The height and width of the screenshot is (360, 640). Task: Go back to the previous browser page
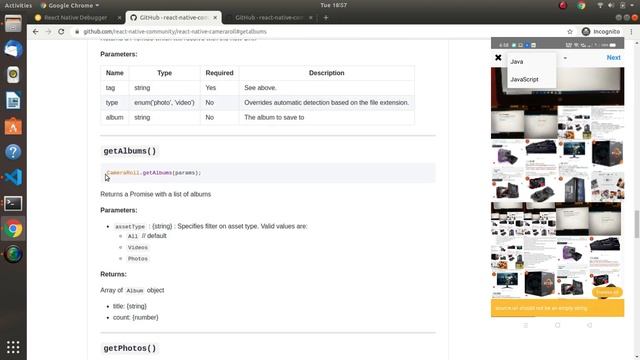pos(36,31)
